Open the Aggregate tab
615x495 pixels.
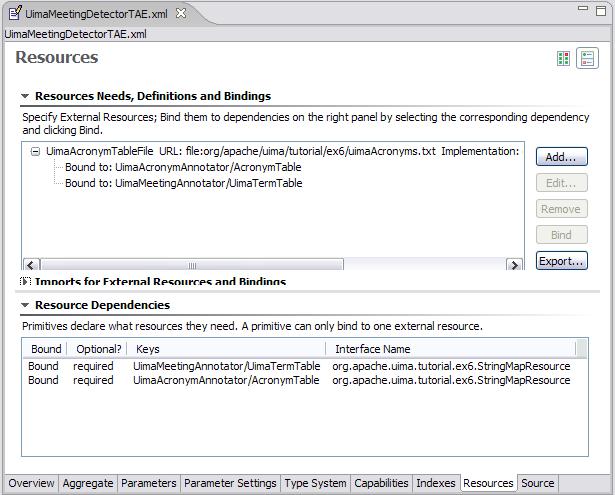click(x=88, y=484)
